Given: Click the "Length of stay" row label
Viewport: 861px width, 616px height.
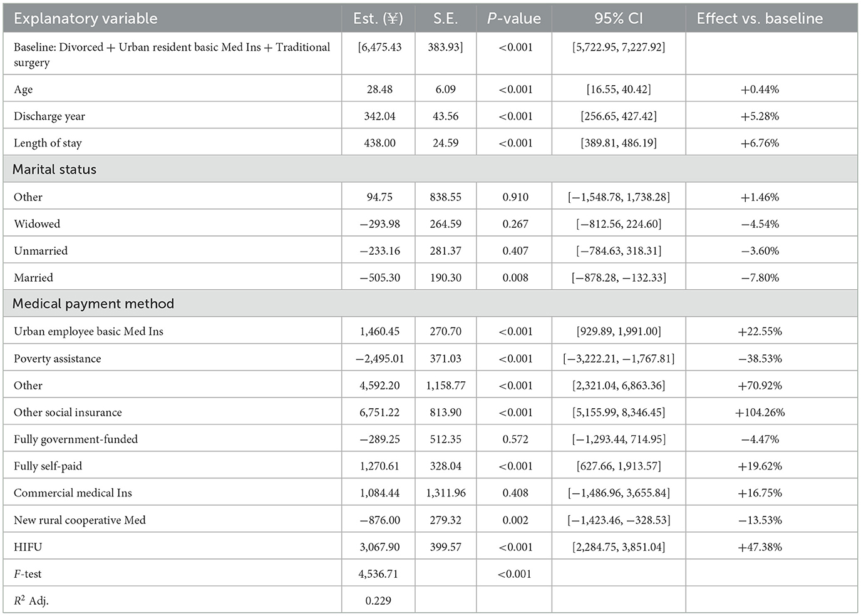Looking at the screenshot, I should 48,143.
